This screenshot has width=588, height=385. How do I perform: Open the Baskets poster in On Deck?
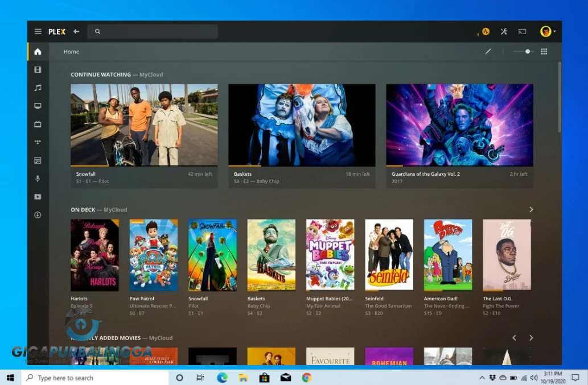272,255
